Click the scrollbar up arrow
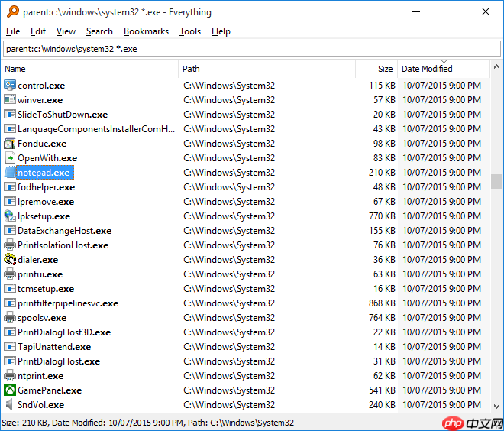The image size is (504, 431). point(496,67)
